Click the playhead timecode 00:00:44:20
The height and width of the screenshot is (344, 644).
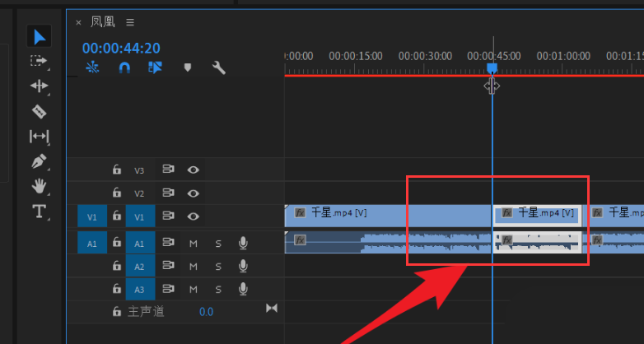point(121,48)
